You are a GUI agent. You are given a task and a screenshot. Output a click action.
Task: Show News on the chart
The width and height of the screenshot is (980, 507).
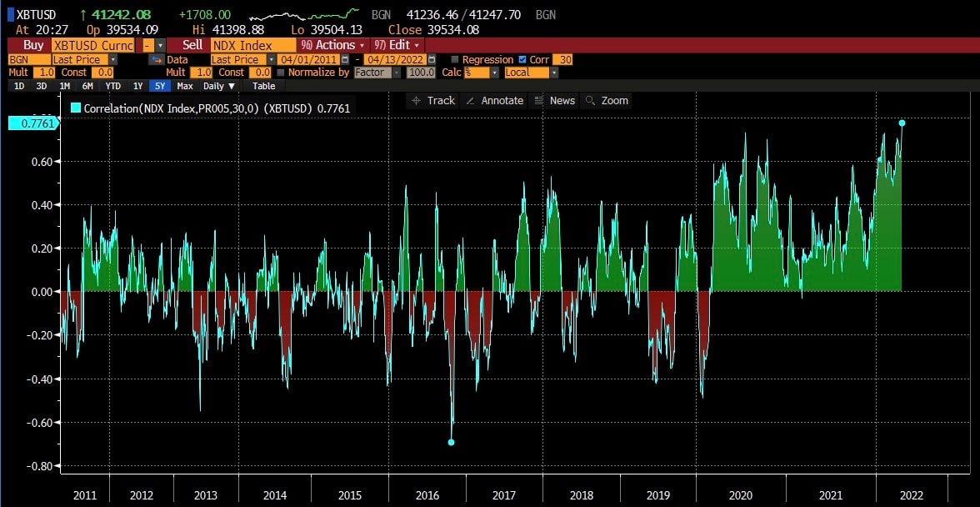[554, 100]
